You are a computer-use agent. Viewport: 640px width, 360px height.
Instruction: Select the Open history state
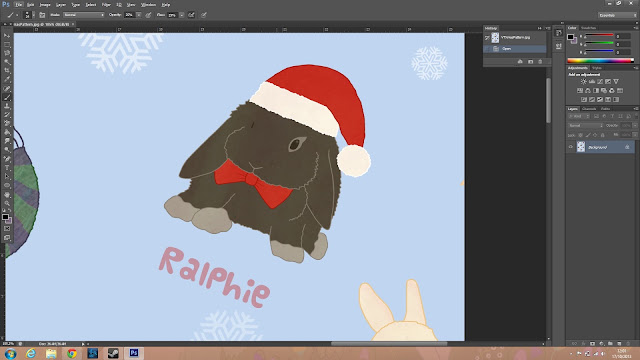click(515, 49)
